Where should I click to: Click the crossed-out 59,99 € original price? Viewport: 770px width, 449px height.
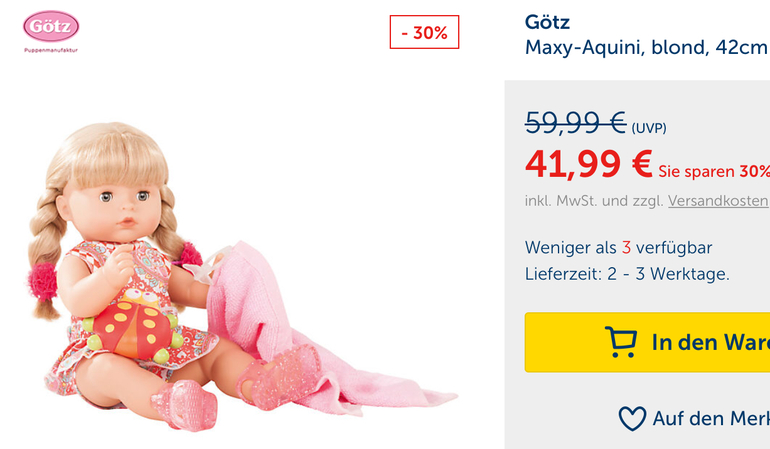(576, 122)
